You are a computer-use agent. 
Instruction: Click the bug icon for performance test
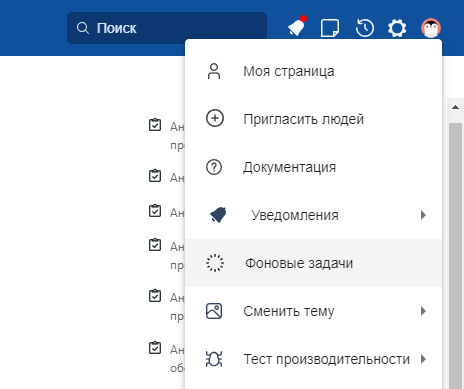point(214,359)
